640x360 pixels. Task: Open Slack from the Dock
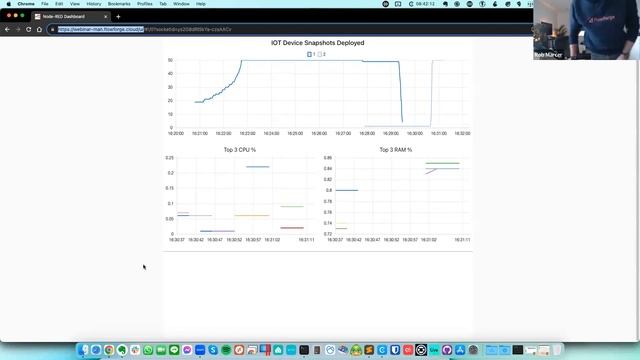pos(135,350)
